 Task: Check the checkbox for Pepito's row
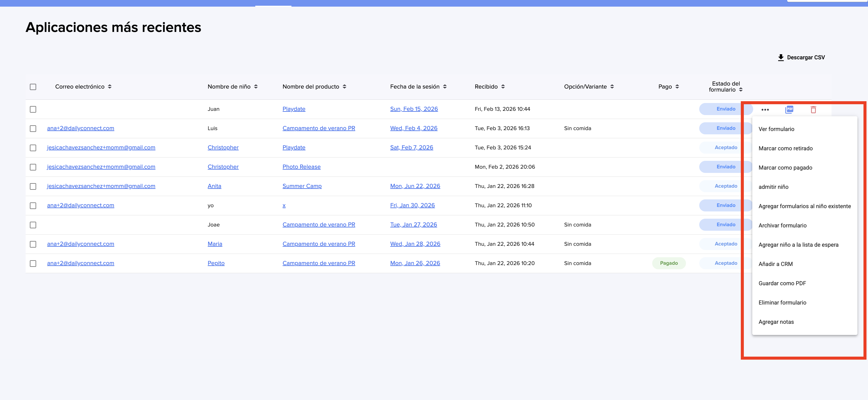coord(33,263)
